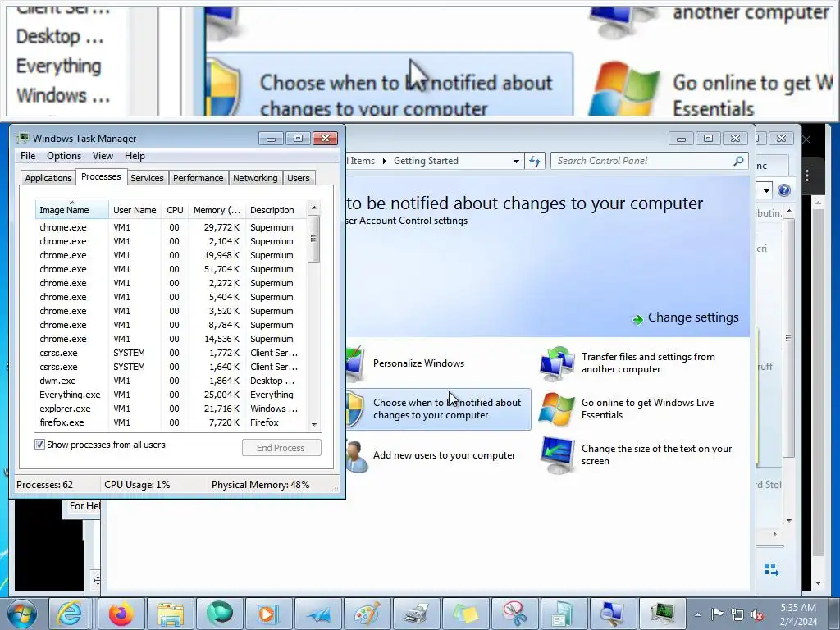Click the Personalize Windows icon in Getting Started
The image size is (840, 630).
pyautogui.click(x=355, y=363)
